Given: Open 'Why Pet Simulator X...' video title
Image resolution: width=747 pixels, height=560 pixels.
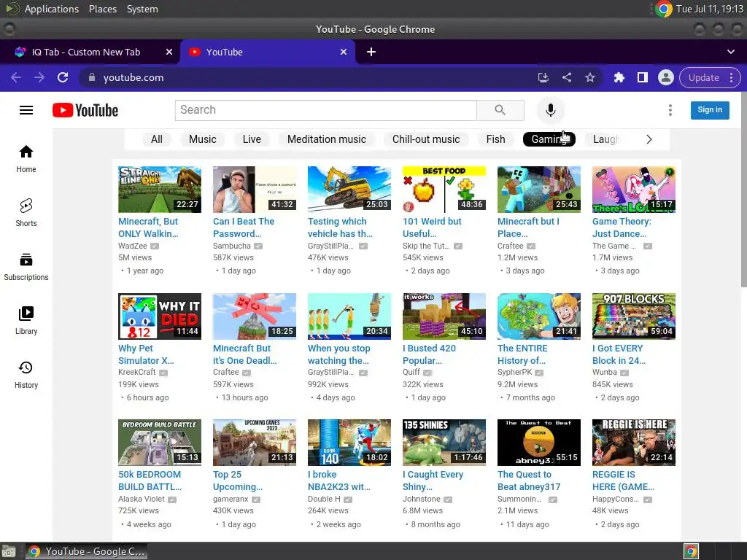Looking at the screenshot, I should (146, 354).
